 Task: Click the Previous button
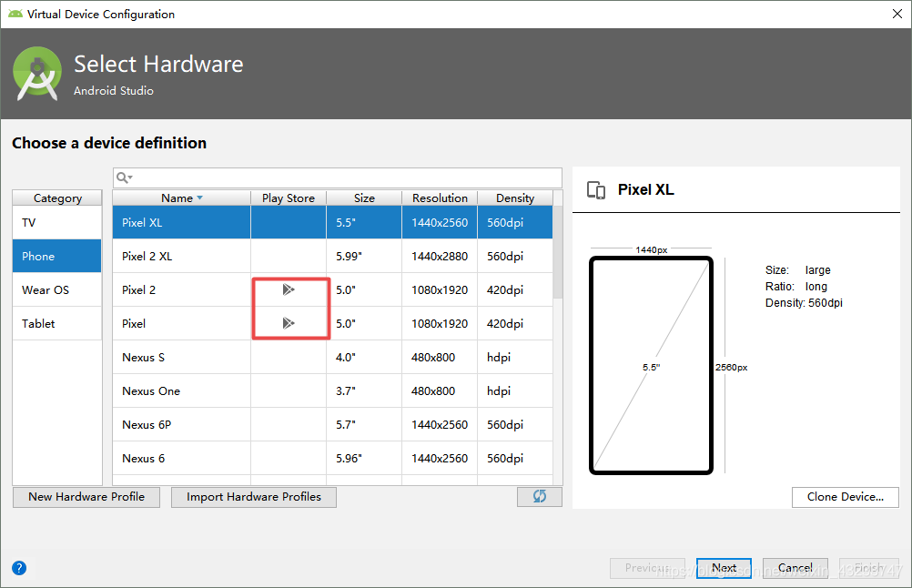647,568
